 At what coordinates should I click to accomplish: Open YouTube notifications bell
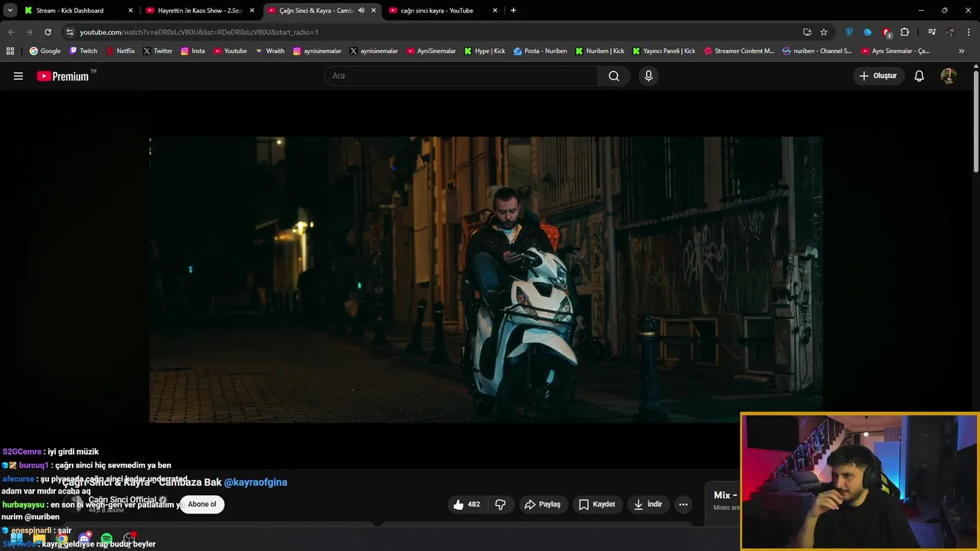(920, 76)
